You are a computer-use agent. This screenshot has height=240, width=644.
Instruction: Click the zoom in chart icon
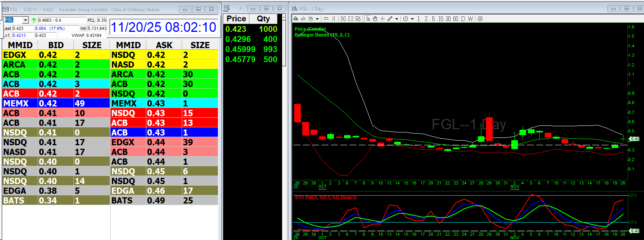343,19
